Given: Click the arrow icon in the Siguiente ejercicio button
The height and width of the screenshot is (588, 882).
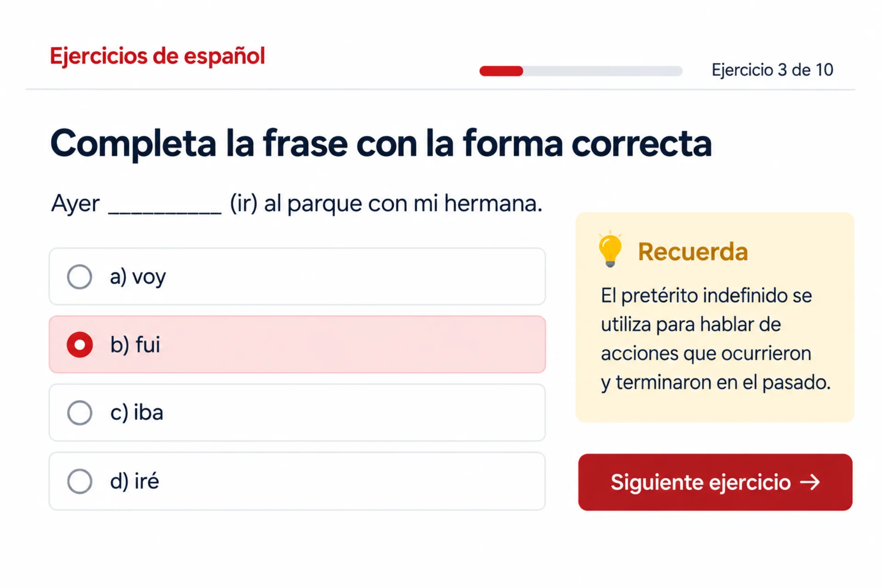Looking at the screenshot, I should click(x=810, y=482).
